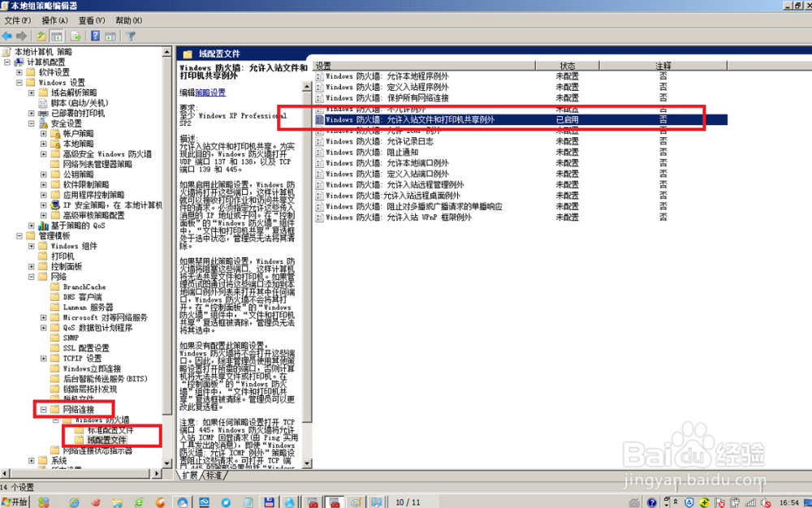This screenshot has width=812, height=508.
Task: Click the policy icon beside 保护所有网络连接
Action: tap(319, 97)
